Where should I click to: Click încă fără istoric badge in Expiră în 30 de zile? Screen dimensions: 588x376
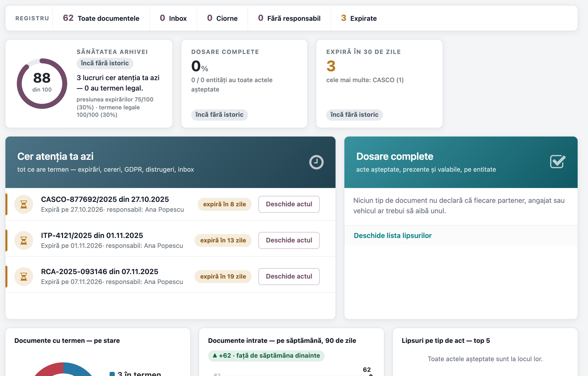[x=354, y=115]
